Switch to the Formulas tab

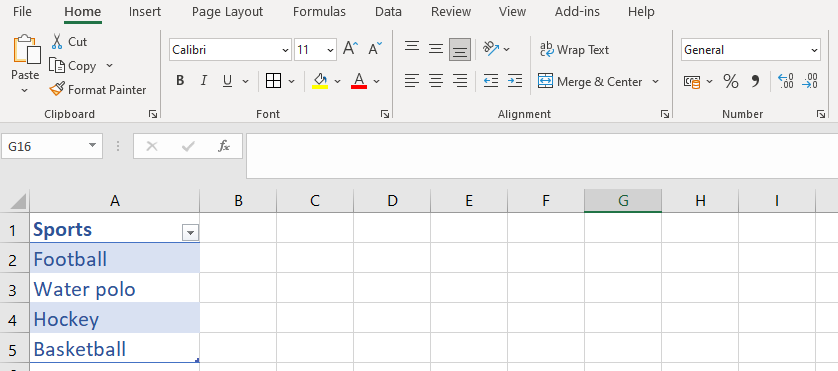tap(319, 11)
